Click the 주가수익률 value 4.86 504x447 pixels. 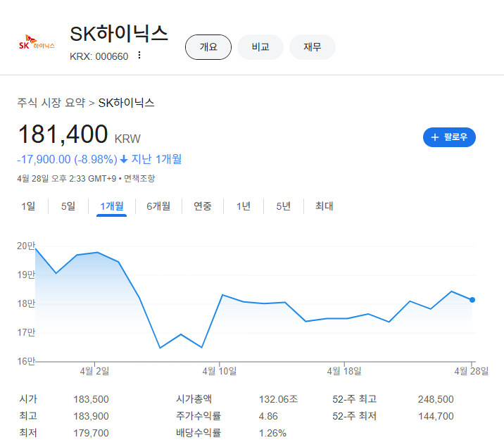[x=268, y=416]
